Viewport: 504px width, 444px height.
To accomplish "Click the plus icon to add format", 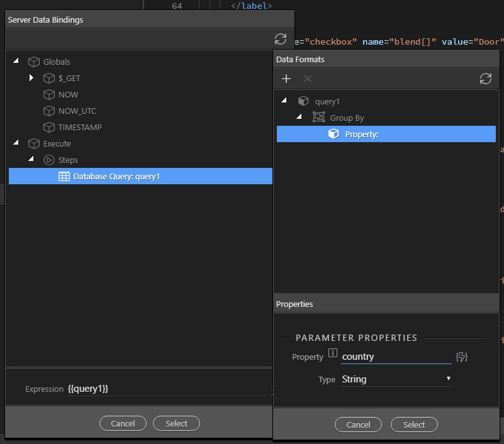I will 286,79.
